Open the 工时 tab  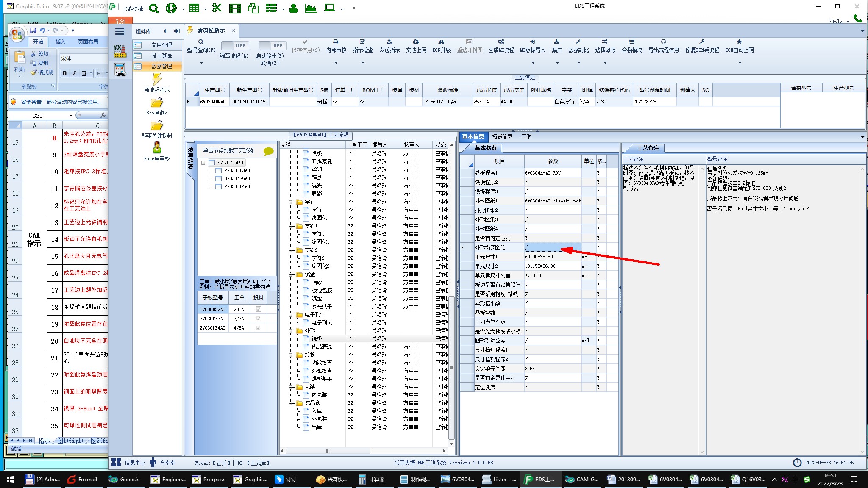526,137
